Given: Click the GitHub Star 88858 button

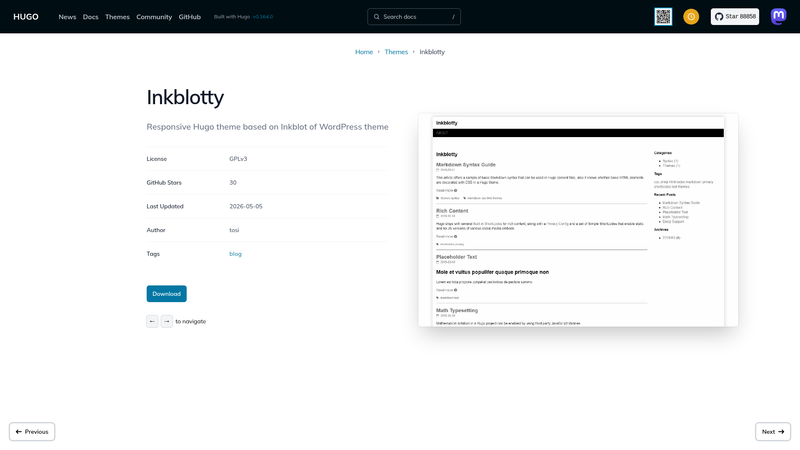Looking at the screenshot, I should click(x=735, y=17).
